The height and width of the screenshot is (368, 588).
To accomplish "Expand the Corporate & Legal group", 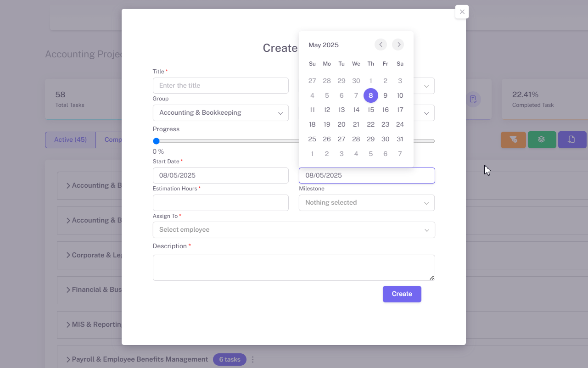I will click(x=68, y=255).
